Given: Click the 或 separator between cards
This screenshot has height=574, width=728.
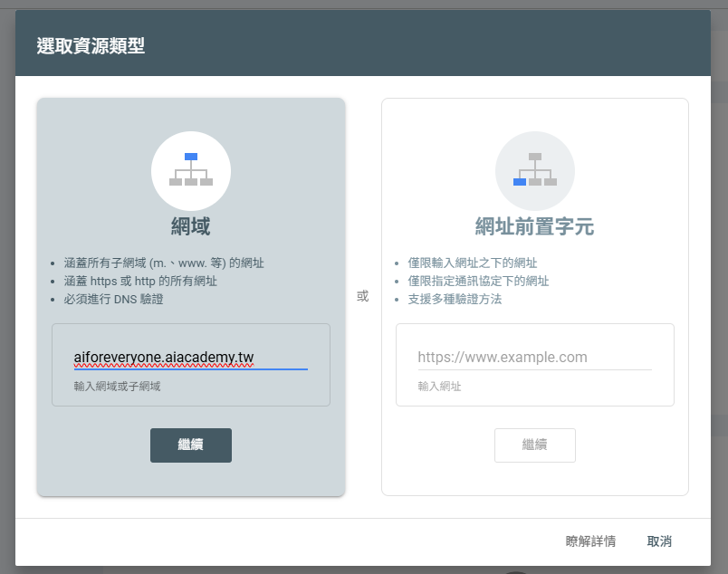Looking at the screenshot, I should (363, 296).
